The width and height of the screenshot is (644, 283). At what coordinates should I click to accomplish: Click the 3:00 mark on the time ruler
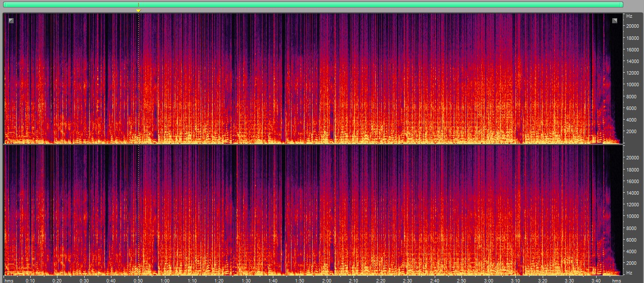coord(489,280)
